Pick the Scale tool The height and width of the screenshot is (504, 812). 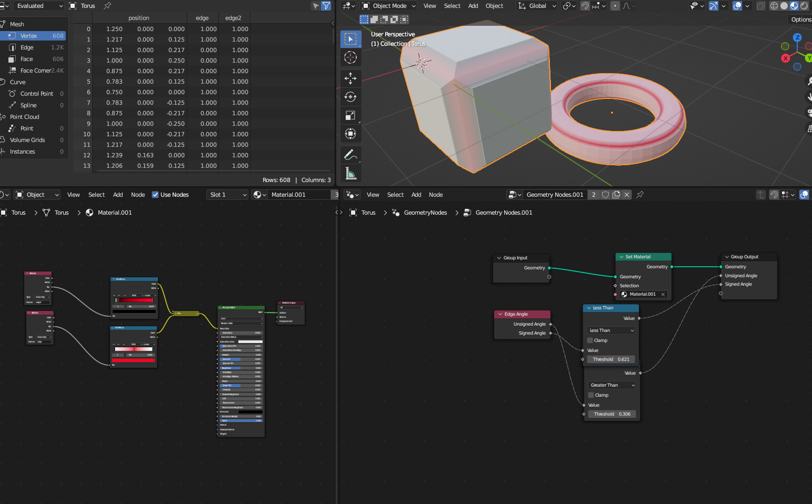coord(350,115)
